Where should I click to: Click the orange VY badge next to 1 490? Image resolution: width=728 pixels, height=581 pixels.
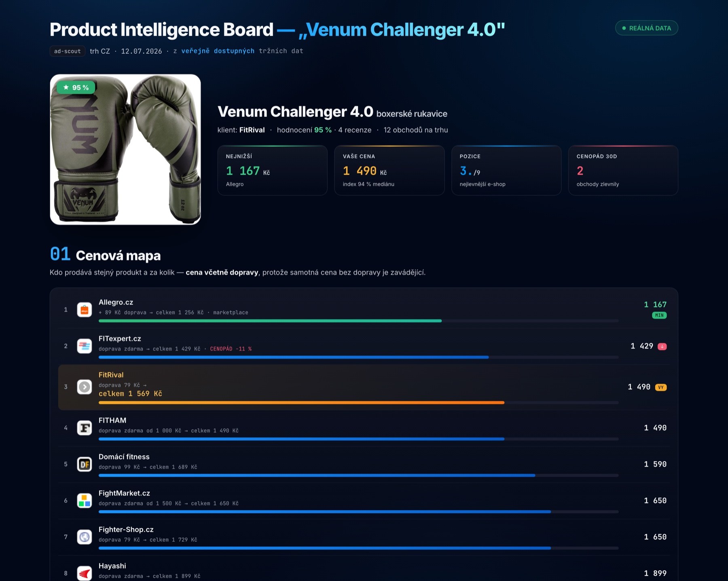(x=661, y=387)
